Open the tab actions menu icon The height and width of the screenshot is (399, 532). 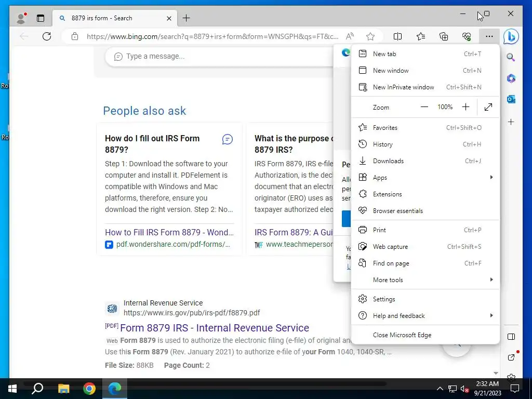tap(41, 18)
